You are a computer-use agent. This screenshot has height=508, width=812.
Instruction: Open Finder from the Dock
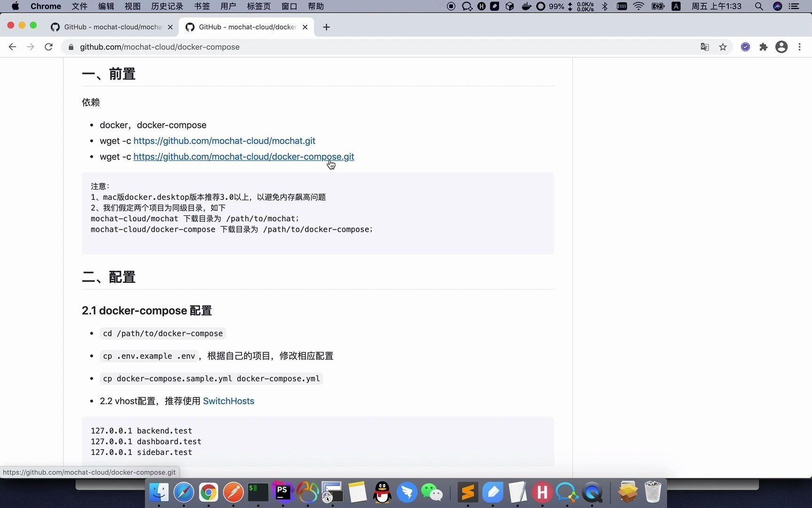(159, 492)
